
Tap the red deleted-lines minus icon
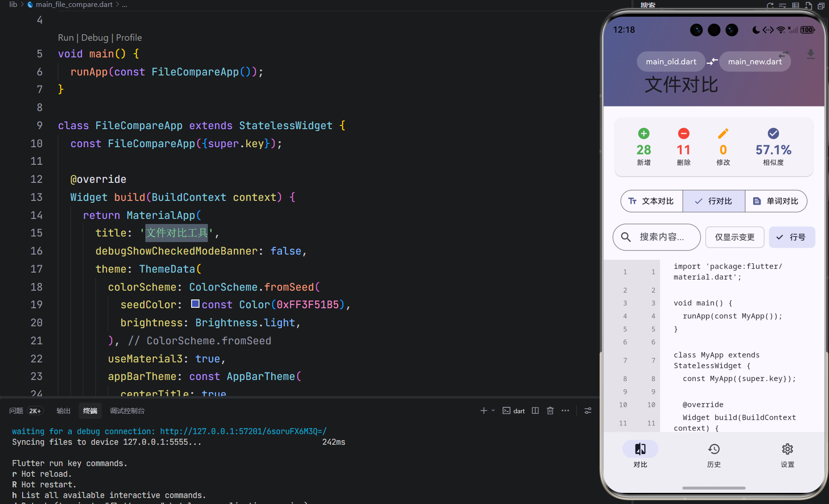[x=683, y=134]
